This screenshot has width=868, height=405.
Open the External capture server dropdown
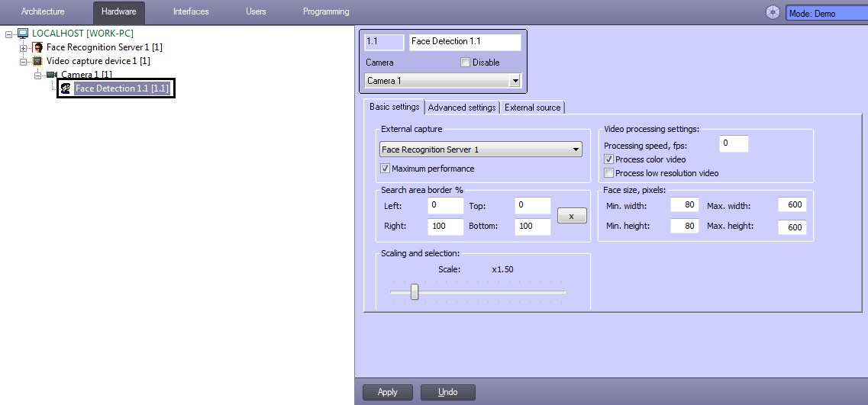click(576, 149)
